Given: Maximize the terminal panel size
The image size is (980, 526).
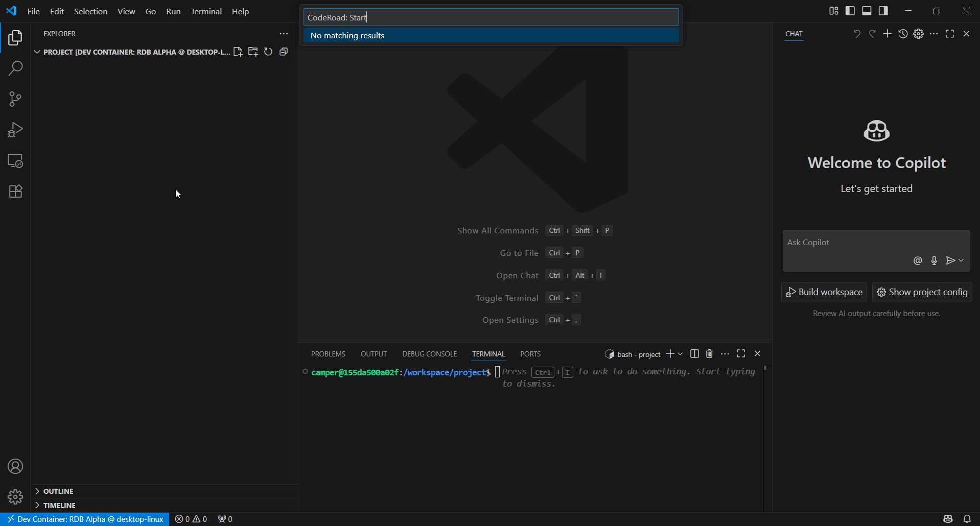Looking at the screenshot, I should tap(741, 353).
